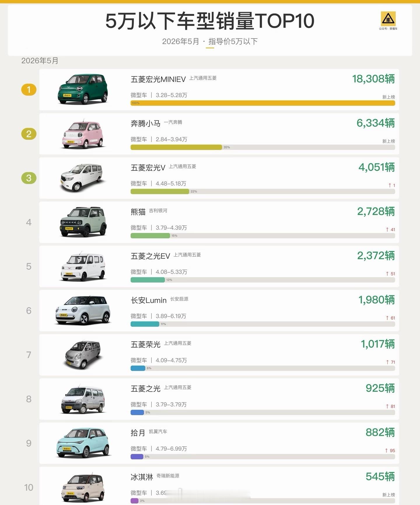Select the rank 2 circle badge
420x505 pixels.
[x=29, y=134]
